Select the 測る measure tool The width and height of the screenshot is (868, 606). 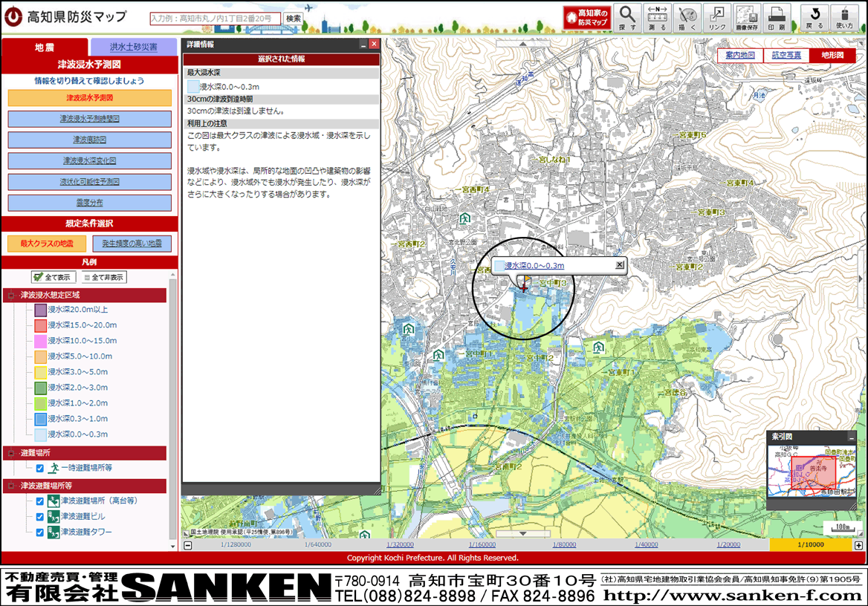tap(658, 17)
